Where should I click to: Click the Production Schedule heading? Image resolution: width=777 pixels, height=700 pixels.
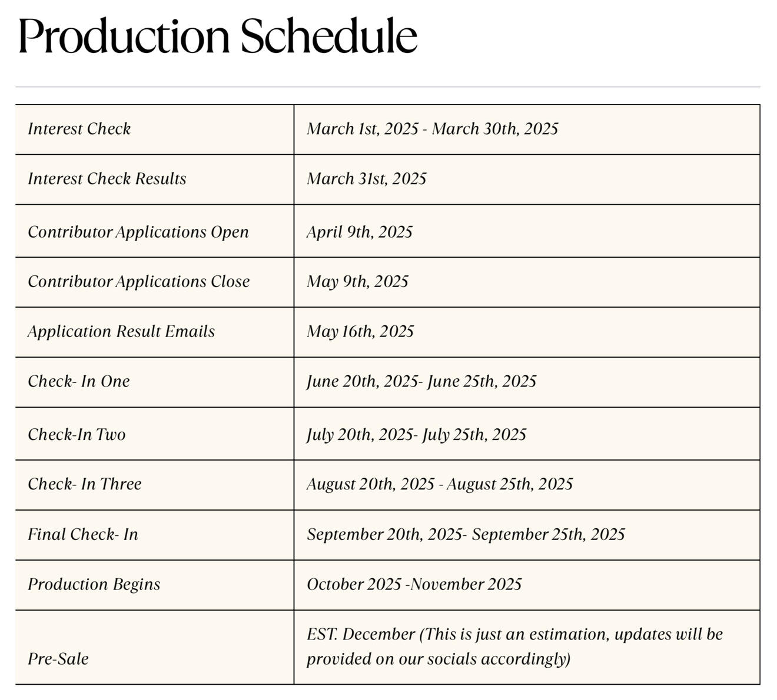[218, 36]
